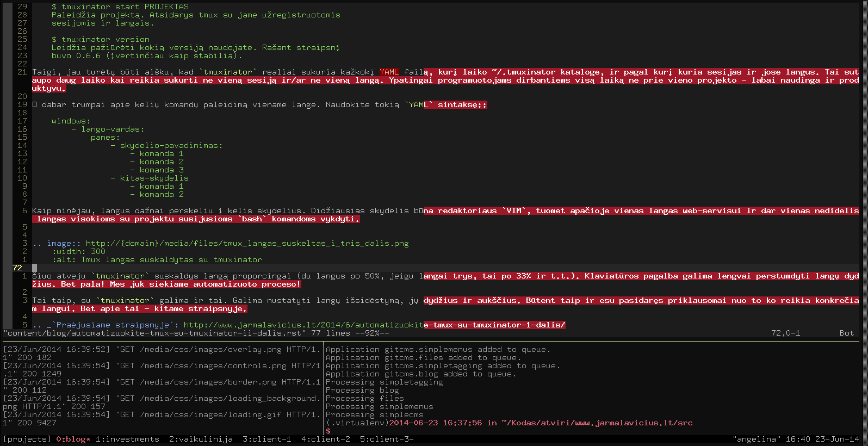Click the current line number 72

pyautogui.click(x=17, y=268)
